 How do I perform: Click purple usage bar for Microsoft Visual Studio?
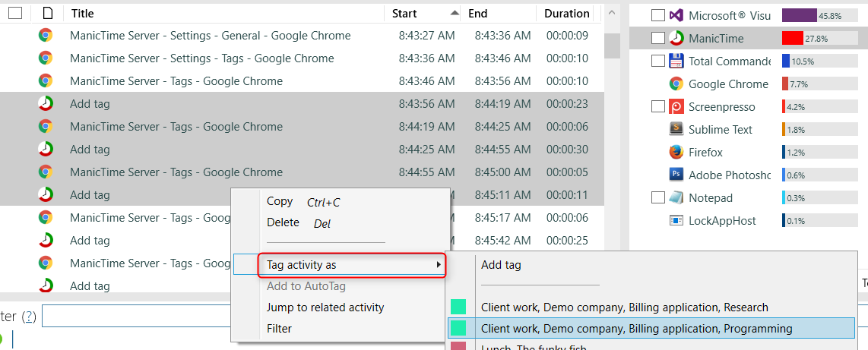[800, 15]
